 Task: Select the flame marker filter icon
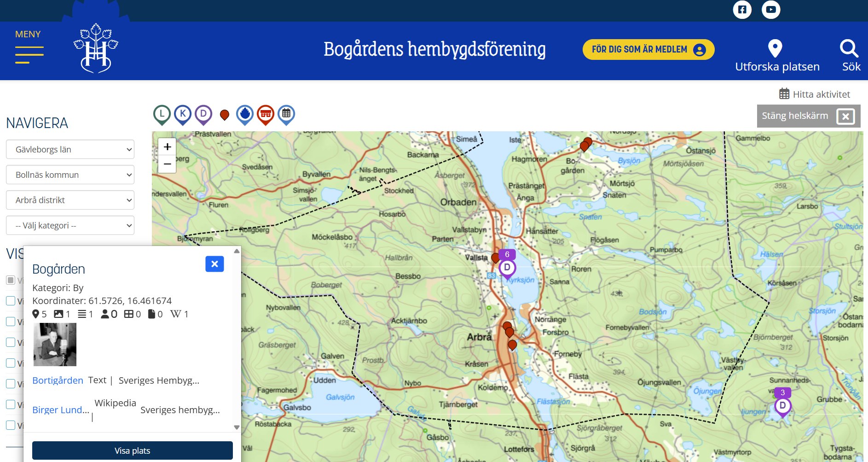pyautogui.click(x=245, y=115)
